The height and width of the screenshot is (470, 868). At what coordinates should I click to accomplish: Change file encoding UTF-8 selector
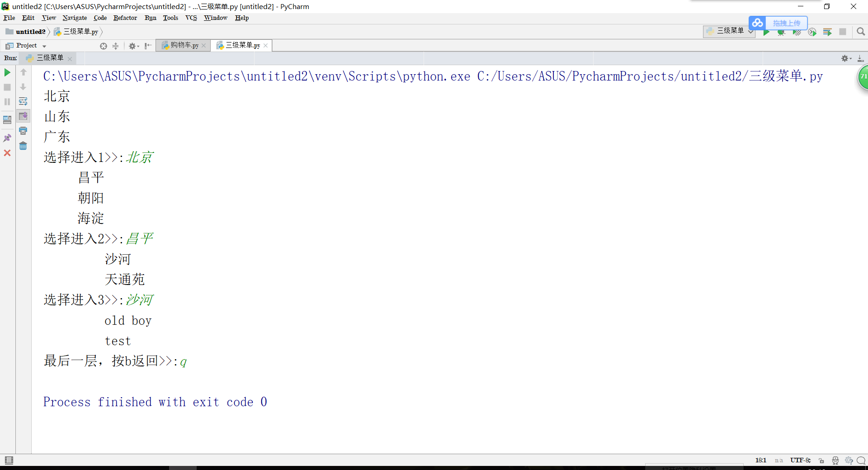point(800,460)
